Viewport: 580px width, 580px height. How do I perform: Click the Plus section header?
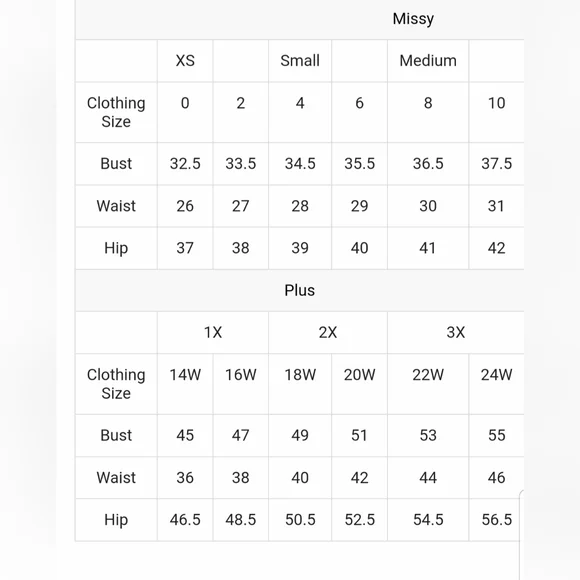pyautogui.click(x=300, y=290)
